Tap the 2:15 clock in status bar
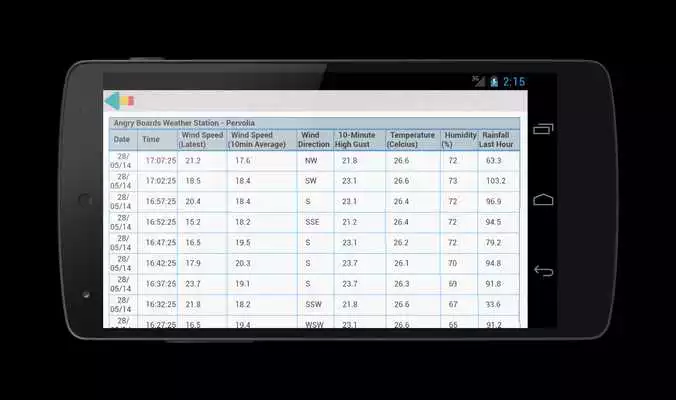Image resolution: width=676 pixels, height=400 pixels. [x=514, y=81]
